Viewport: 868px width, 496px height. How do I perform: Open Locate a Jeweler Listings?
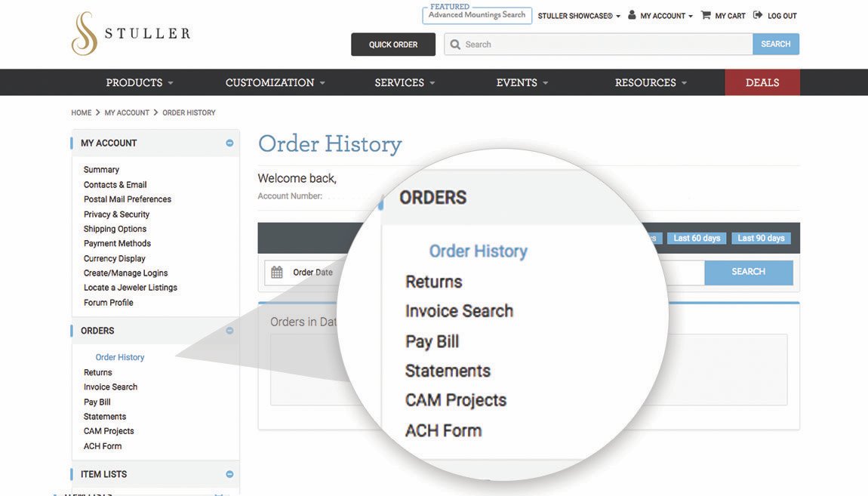coord(130,288)
